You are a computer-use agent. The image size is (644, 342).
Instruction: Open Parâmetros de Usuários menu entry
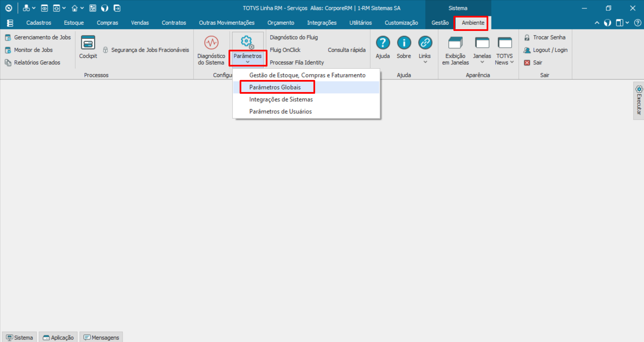pos(306,112)
